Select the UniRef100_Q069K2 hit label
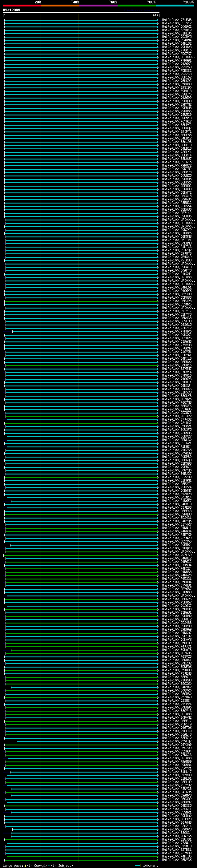 click(x=176, y=26)
